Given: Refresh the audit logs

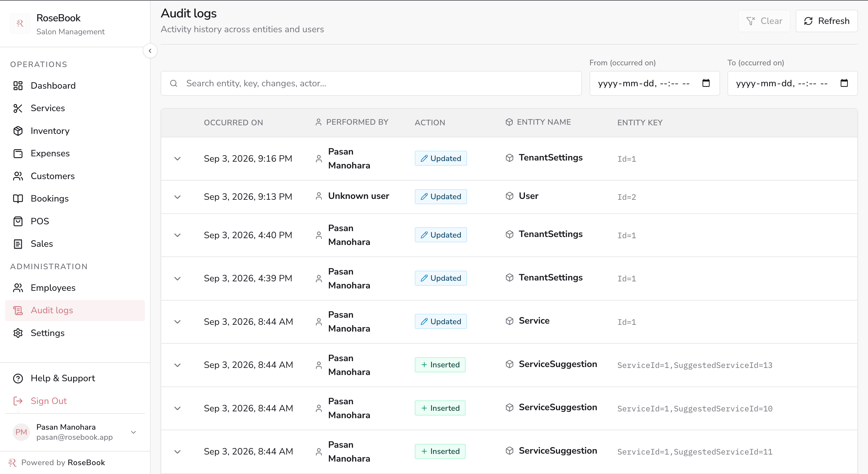Looking at the screenshot, I should [x=827, y=21].
